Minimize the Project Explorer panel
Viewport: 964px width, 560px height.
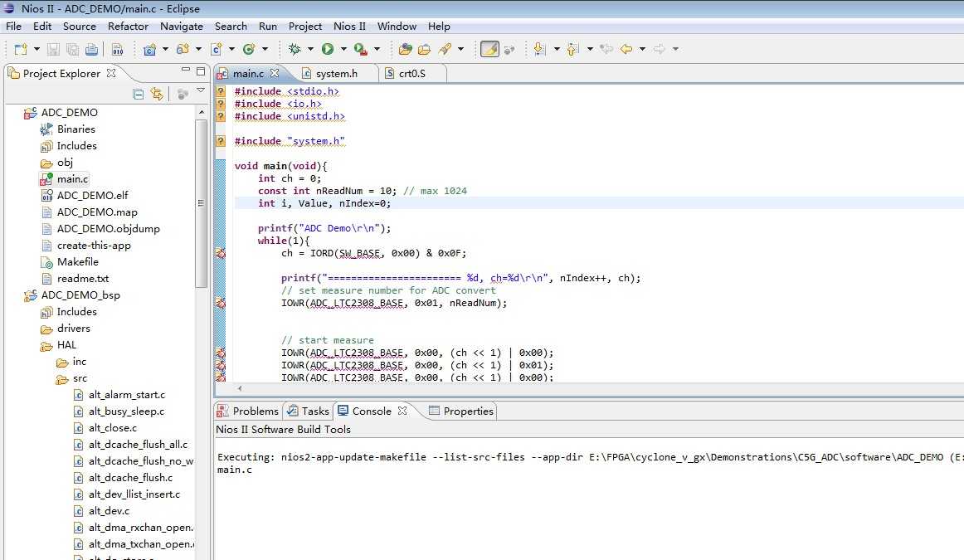186,70
